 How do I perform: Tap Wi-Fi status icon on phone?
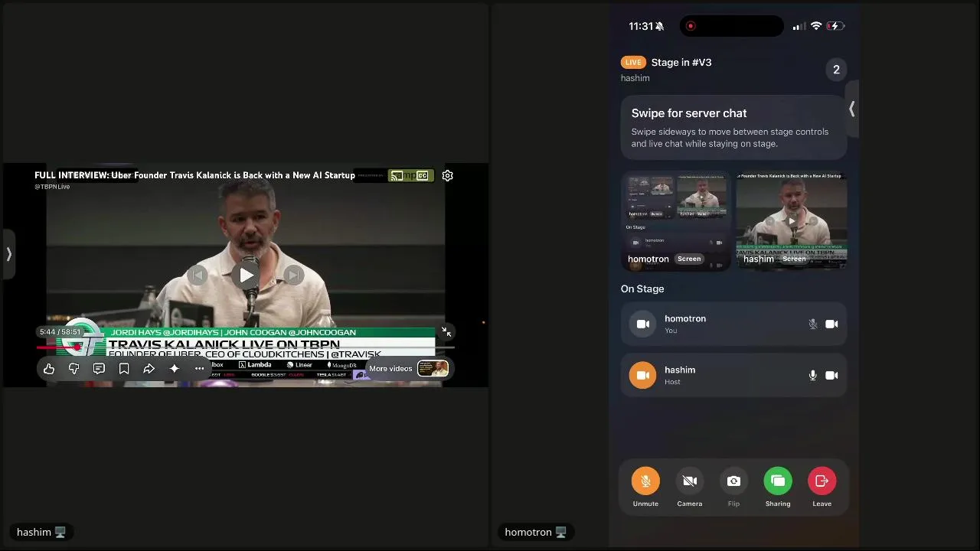coord(816,26)
